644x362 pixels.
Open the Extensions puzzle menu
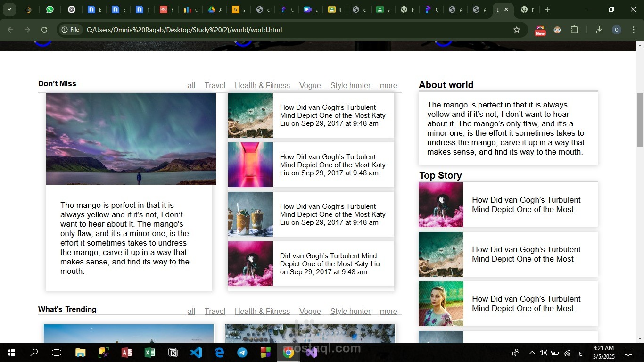[574, 30]
